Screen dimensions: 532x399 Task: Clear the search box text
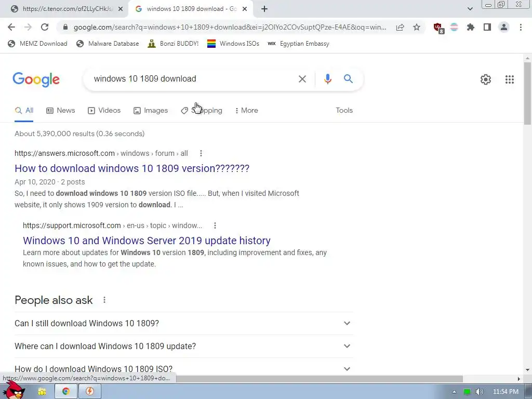[302, 79]
